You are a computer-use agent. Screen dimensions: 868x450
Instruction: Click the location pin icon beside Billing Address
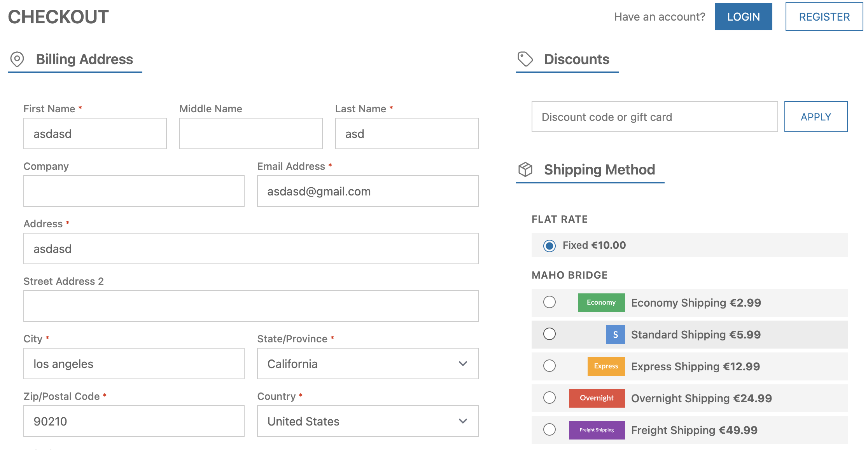17,59
